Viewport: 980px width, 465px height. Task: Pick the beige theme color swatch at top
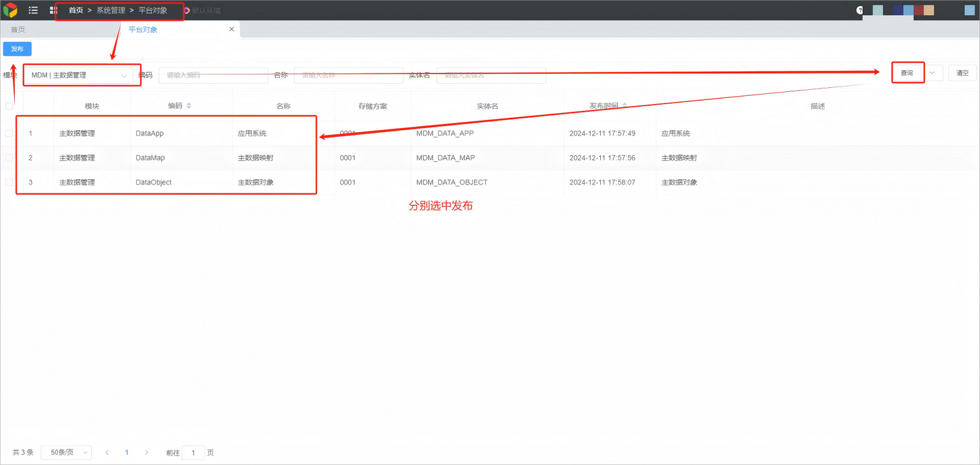[928, 10]
